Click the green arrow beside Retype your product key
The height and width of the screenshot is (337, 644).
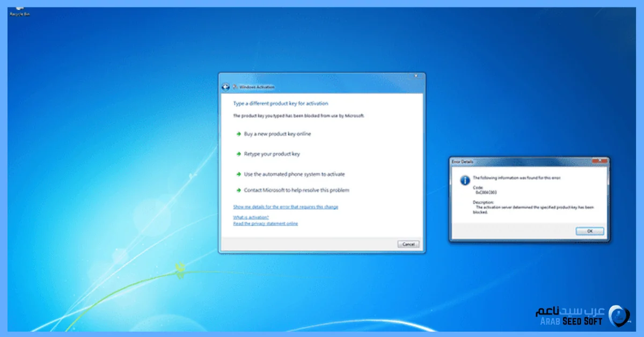pyautogui.click(x=238, y=154)
